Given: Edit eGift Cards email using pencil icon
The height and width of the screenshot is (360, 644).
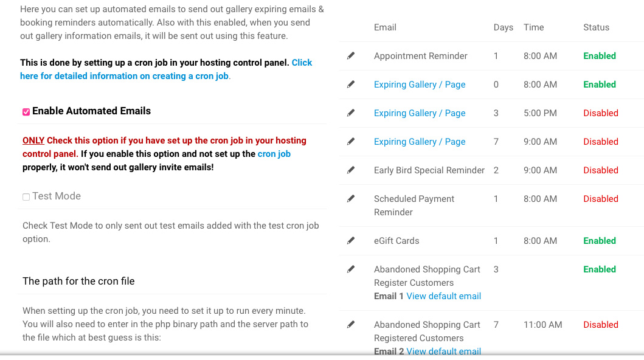Looking at the screenshot, I should [351, 241].
